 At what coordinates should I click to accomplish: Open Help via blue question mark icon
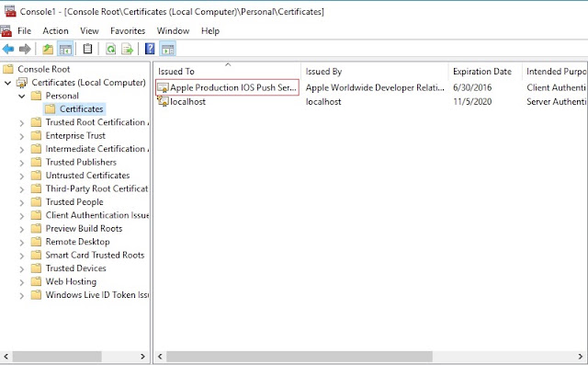point(150,49)
